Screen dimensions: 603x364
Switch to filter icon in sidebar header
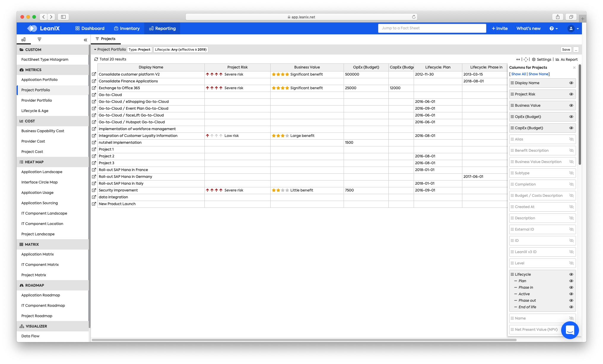[39, 39]
